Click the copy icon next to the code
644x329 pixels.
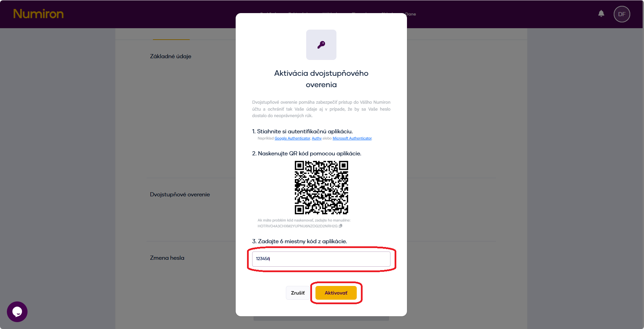(x=341, y=226)
